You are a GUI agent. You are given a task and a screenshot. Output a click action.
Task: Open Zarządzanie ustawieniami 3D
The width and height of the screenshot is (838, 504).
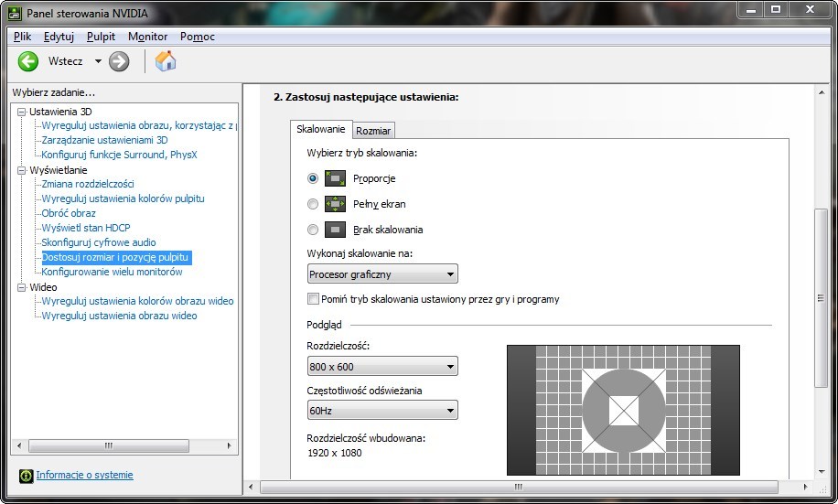pyautogui.click(x=104, y=140)
